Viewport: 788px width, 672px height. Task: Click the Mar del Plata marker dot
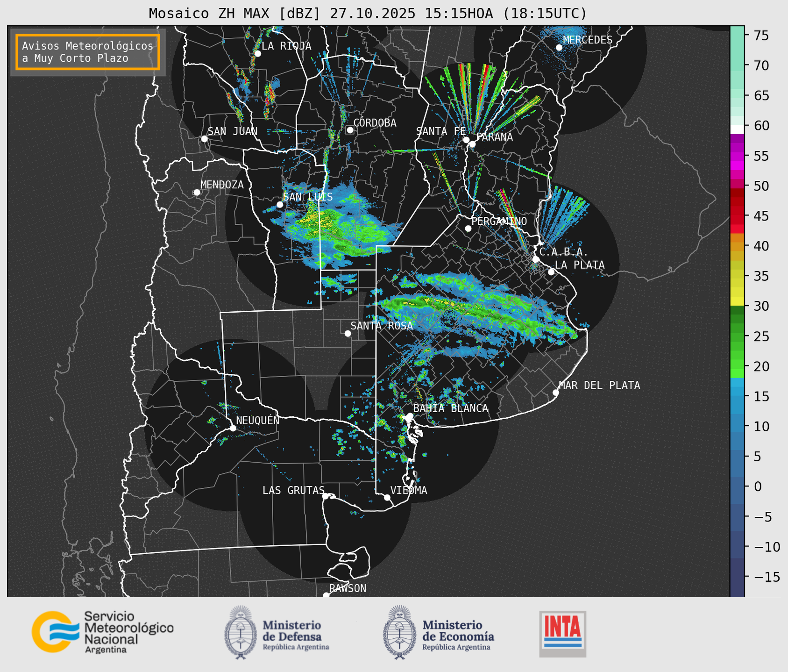(x=555, y=393)
